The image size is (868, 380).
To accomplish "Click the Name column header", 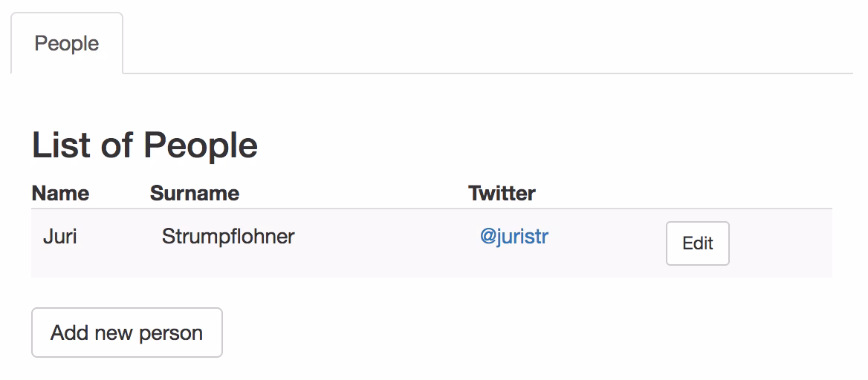I will pos(60,194).
